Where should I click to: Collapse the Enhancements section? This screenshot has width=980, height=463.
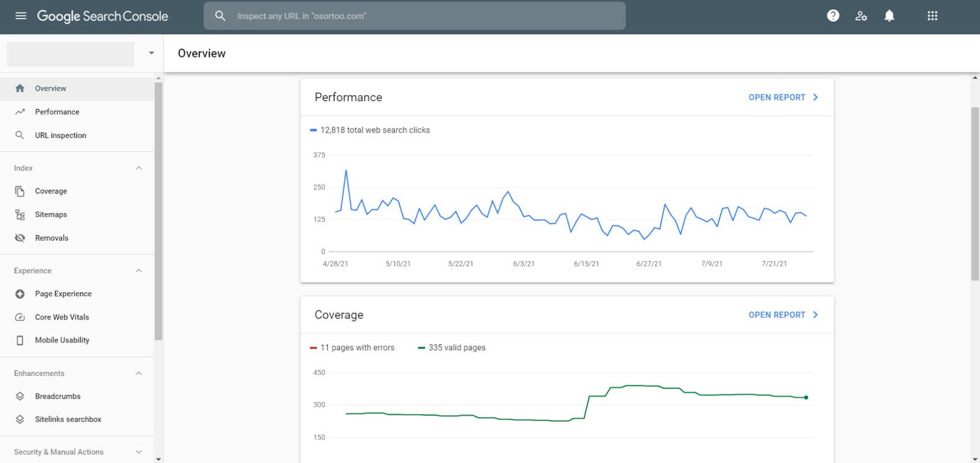139,374
